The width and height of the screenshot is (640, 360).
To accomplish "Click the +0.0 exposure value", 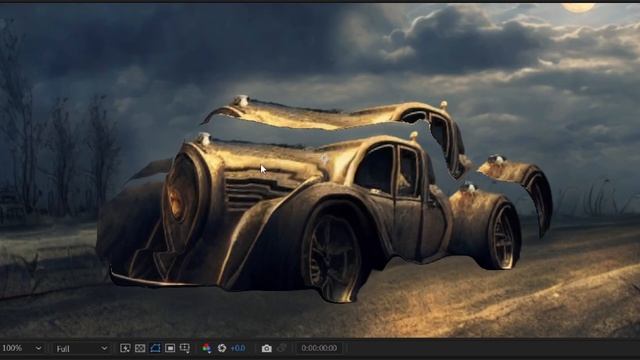I will click(x=238, y=348).
